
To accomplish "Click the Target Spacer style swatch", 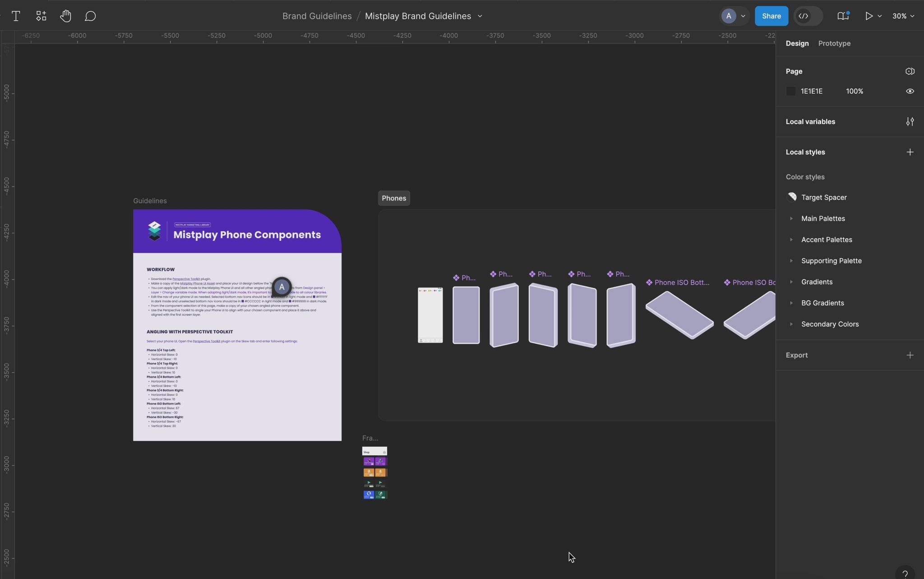I will [791, 197].
